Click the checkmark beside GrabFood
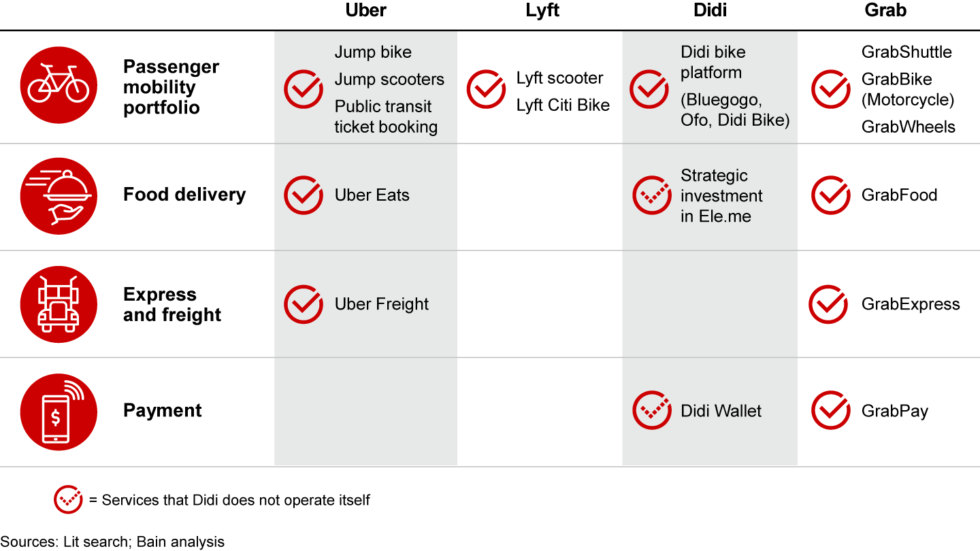The height and width of the screenshot is (551, 980). 831,195
